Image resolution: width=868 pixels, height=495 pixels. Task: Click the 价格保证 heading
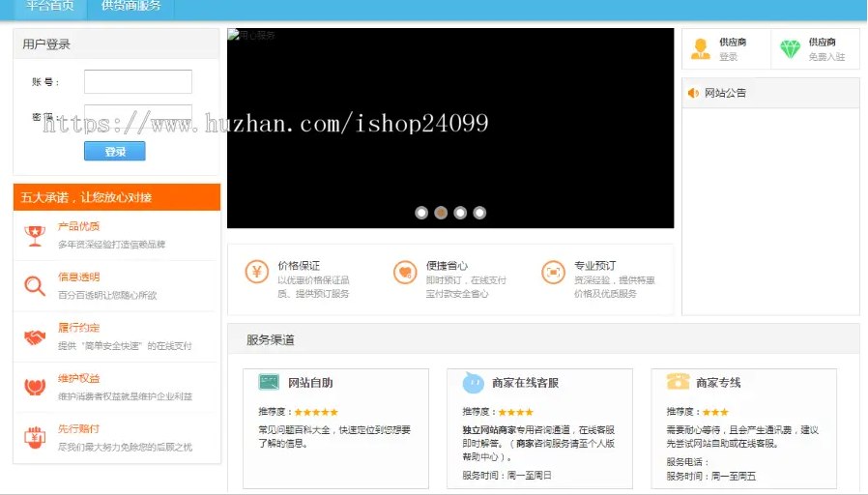(x=299, y=266)
